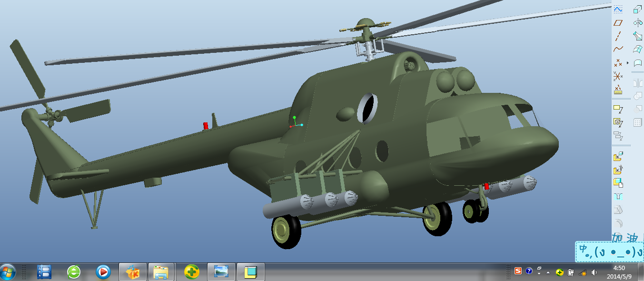Open the green circular browser taskbar icon
The image size is (644, 281).
(74, 272)
